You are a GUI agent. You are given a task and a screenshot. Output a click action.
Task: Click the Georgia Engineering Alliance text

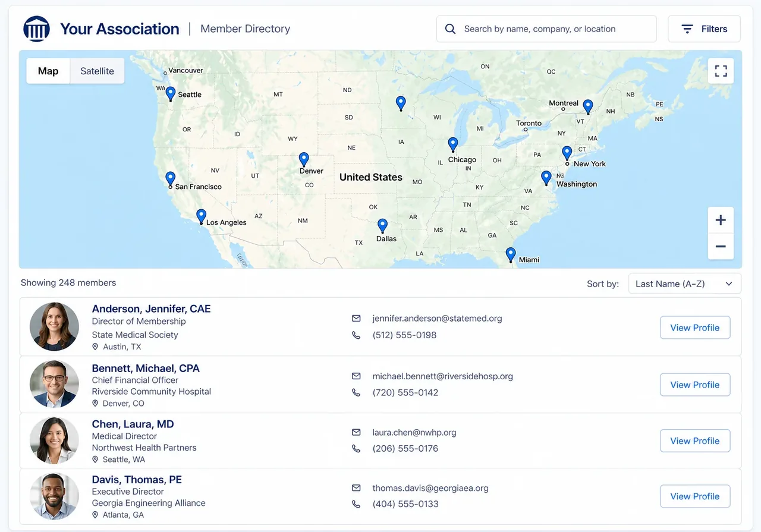[149, 503]
